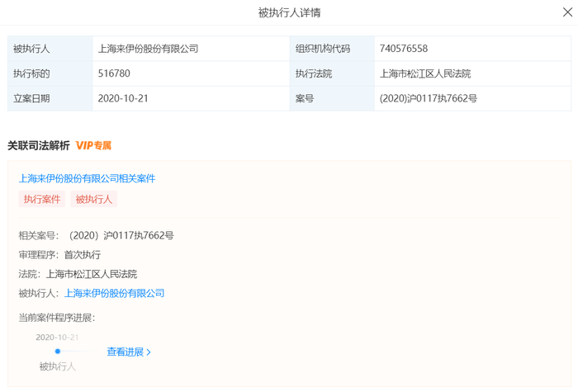Click 相关案号 value (2020)沪0117执7662号
The image size is (578, 392).
(121, 235)
